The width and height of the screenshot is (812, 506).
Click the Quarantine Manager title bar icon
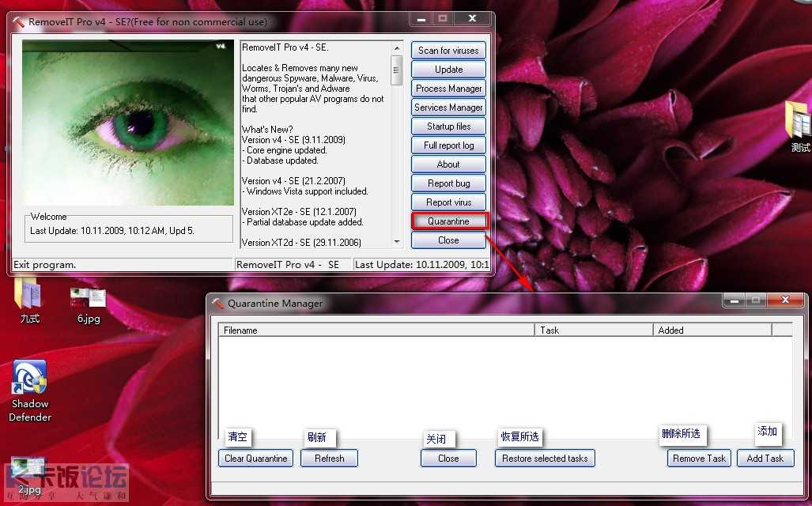[x=218, y=304]
